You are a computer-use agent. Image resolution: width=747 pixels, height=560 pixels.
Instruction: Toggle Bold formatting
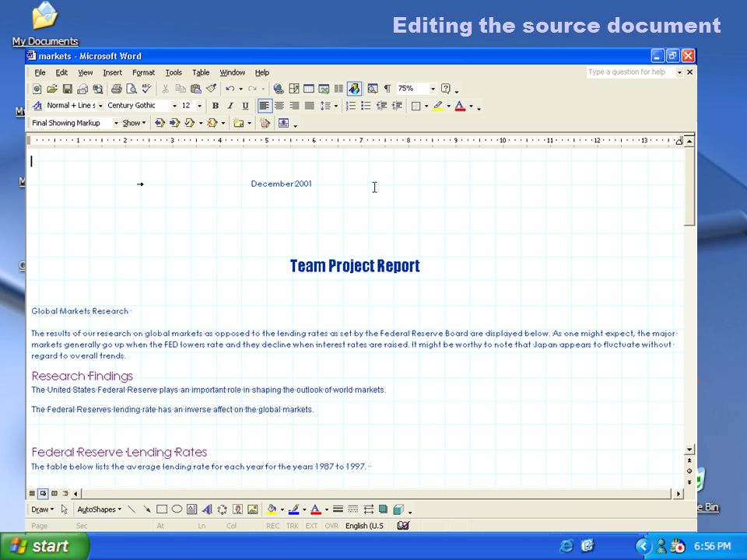click(x=216, y=106)
